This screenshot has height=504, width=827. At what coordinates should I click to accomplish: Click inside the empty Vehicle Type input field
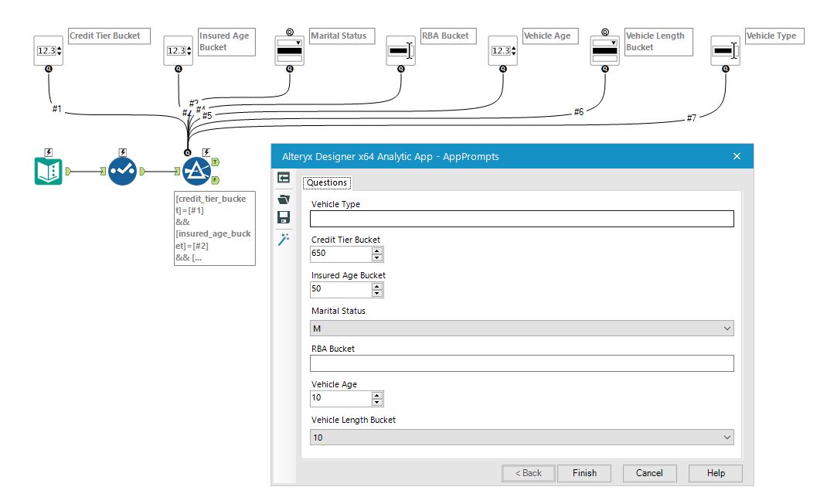point(522,218)
